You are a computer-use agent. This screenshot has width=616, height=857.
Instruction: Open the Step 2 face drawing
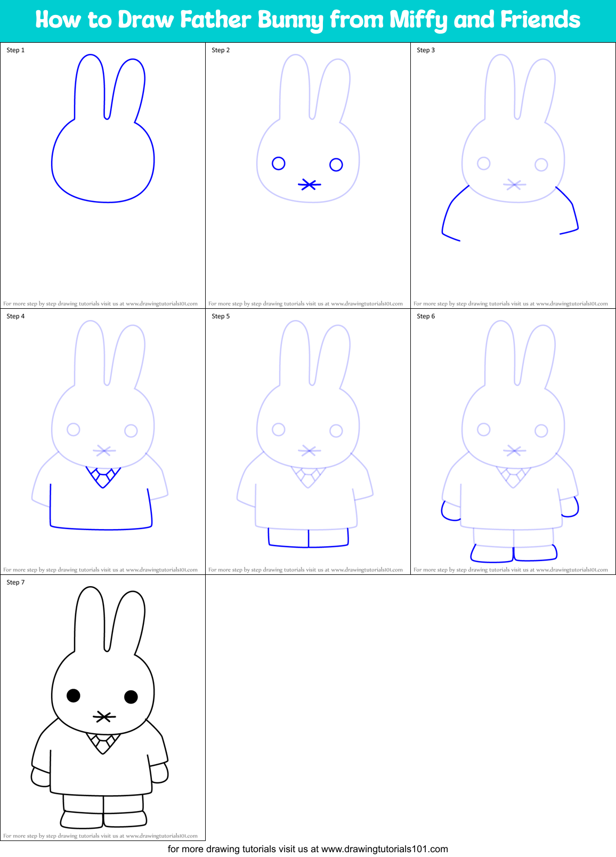tap(308, 128)
